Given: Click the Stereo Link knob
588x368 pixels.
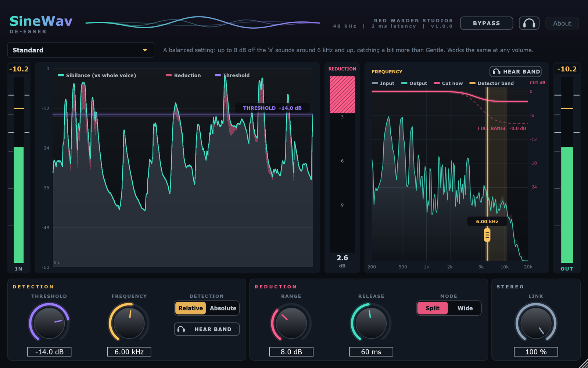Looking at the screenshot, I should click(x=536, y=323).
